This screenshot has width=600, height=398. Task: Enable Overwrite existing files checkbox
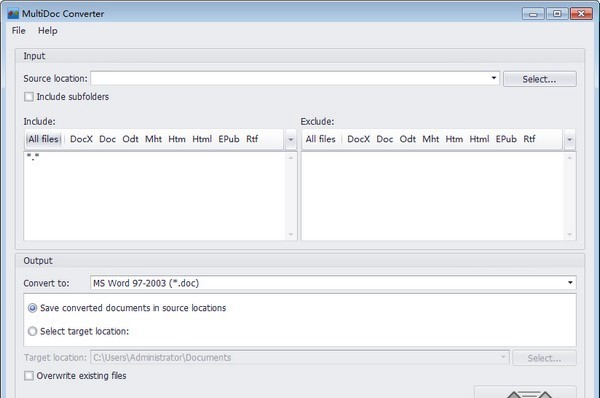29,376
